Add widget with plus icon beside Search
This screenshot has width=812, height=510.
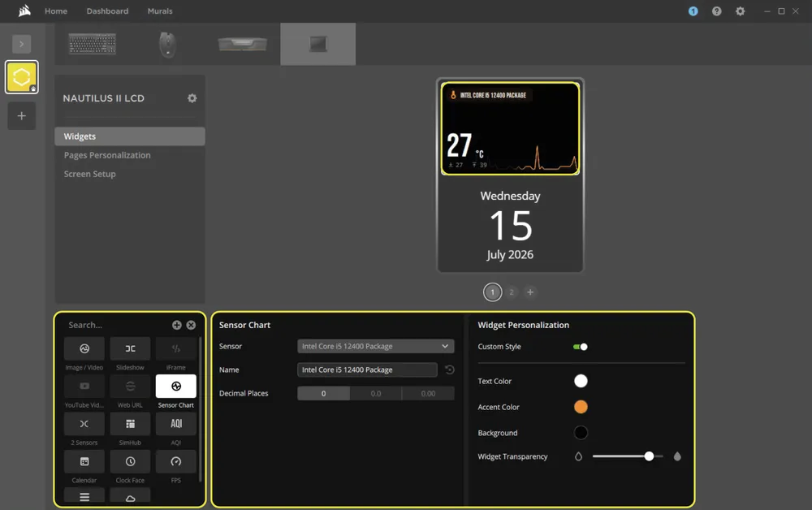click(176, 325)
